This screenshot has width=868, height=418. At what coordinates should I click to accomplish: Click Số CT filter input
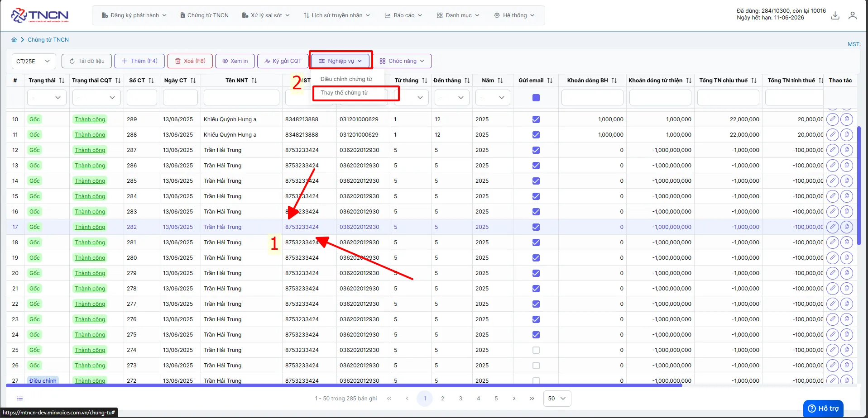(142, 98)
